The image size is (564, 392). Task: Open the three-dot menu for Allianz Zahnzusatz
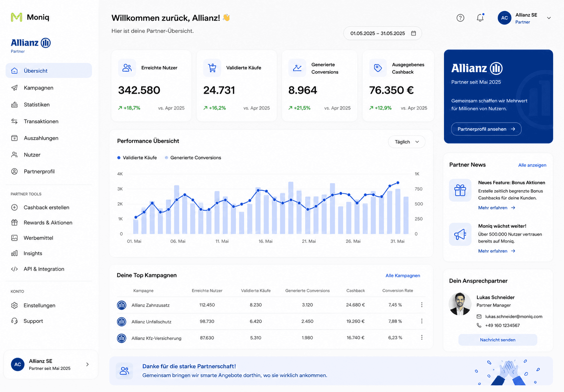(x=421, y=305)
